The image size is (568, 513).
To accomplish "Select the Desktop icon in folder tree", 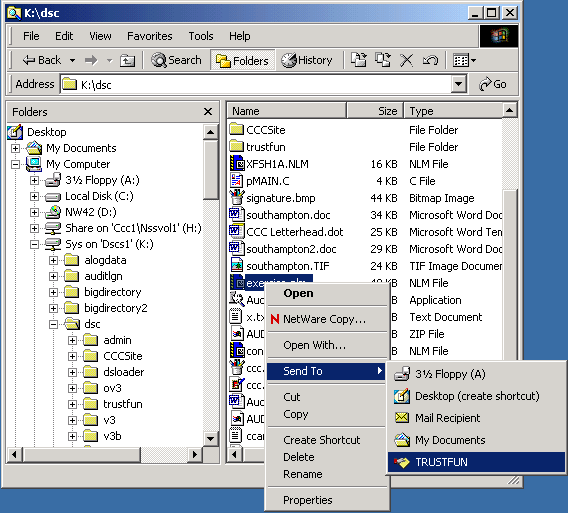I will [x=15, y=132].
